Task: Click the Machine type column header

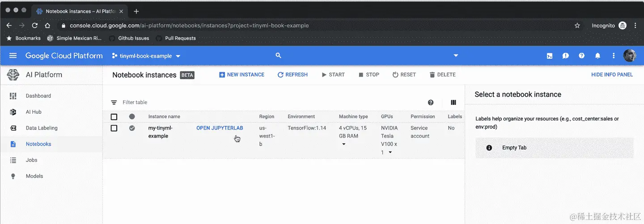Action: pos(353,117)
